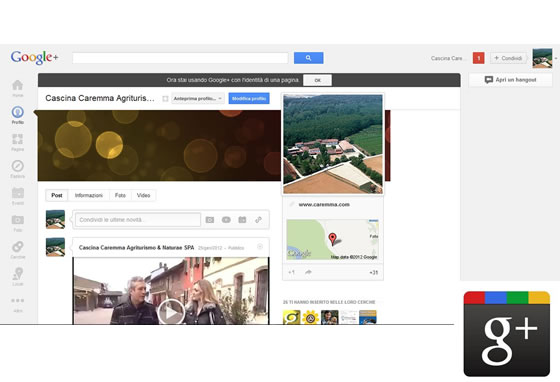Image resolution: width=560 pixels, height=382 pixels.
Task: Open post options circle icon
Action: 260,247
